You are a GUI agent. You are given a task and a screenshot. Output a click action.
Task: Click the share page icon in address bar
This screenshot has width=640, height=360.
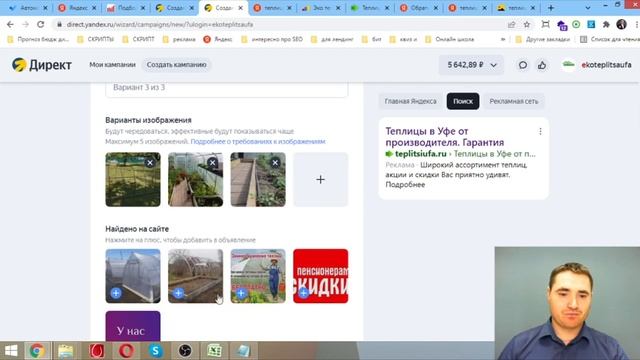coord(512,24)
